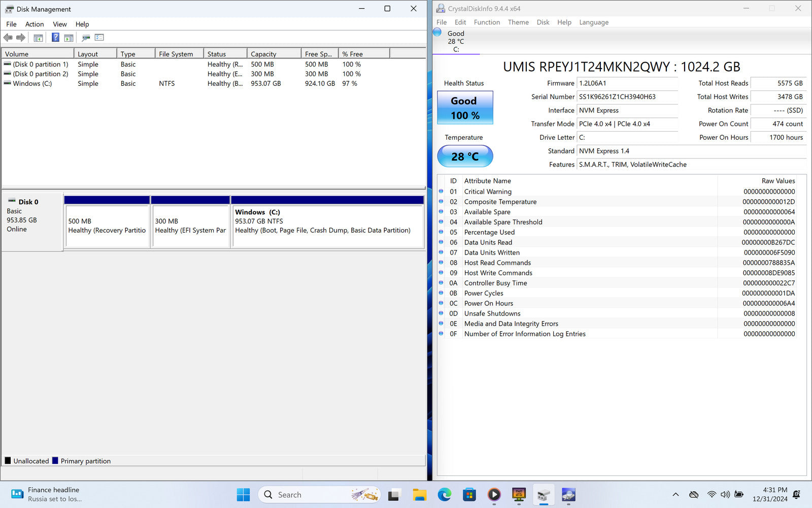Select the 300 MB EFI System Partition block

click(x=190, y=222)
